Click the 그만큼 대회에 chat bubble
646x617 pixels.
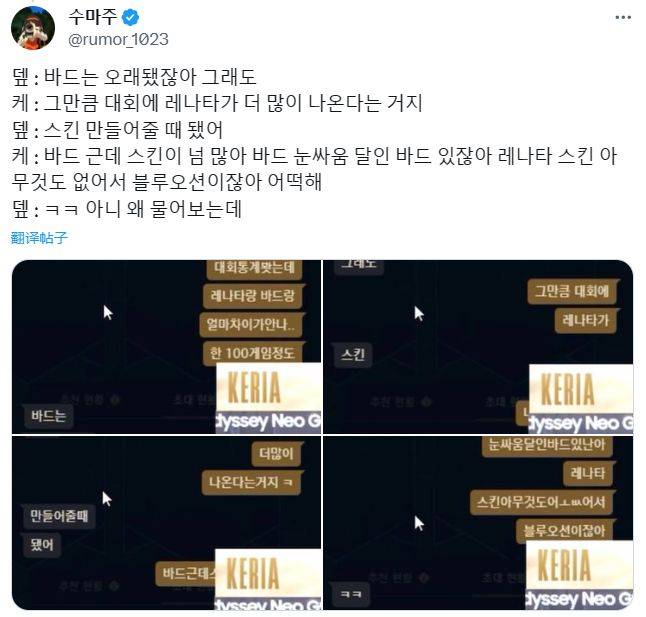(x=572, y=292)
